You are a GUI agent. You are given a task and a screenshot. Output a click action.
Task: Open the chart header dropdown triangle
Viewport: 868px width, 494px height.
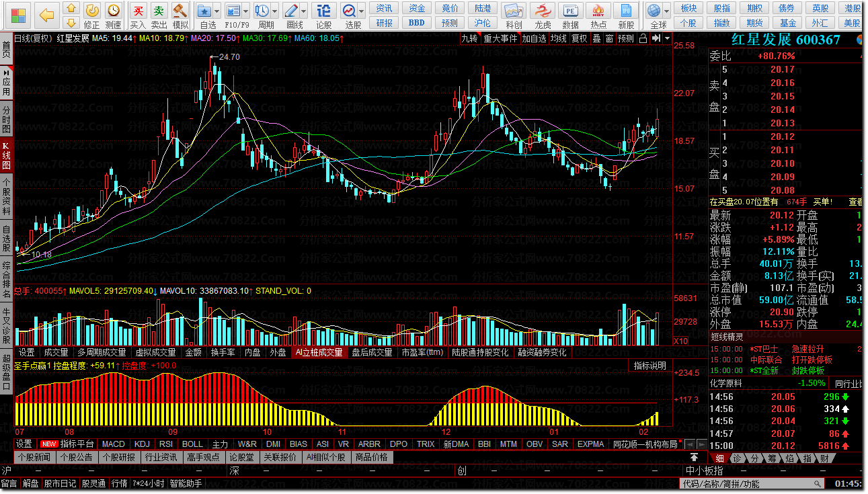click(668, 38)
